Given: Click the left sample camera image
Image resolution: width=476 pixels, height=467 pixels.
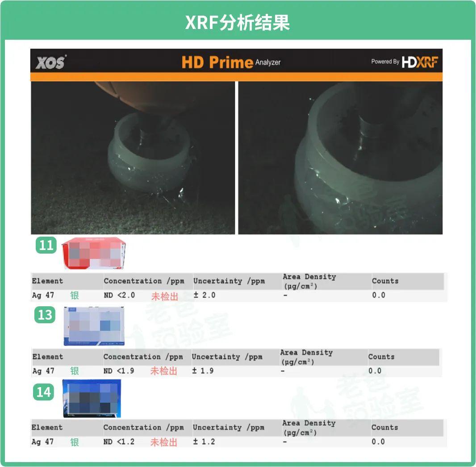Looking at the screenshot, I should [133, 158].
